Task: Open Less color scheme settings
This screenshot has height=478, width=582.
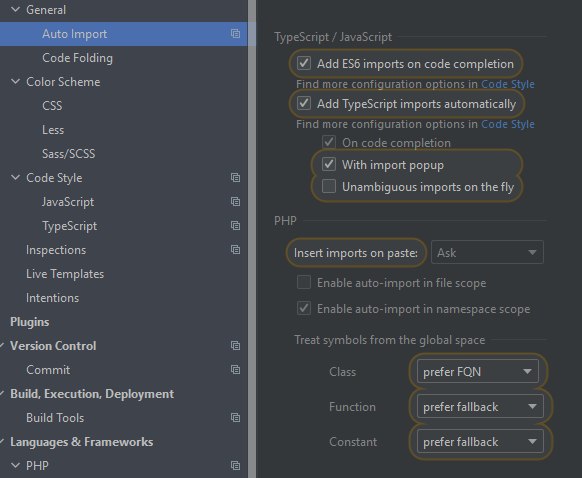Action: [53, 130]
